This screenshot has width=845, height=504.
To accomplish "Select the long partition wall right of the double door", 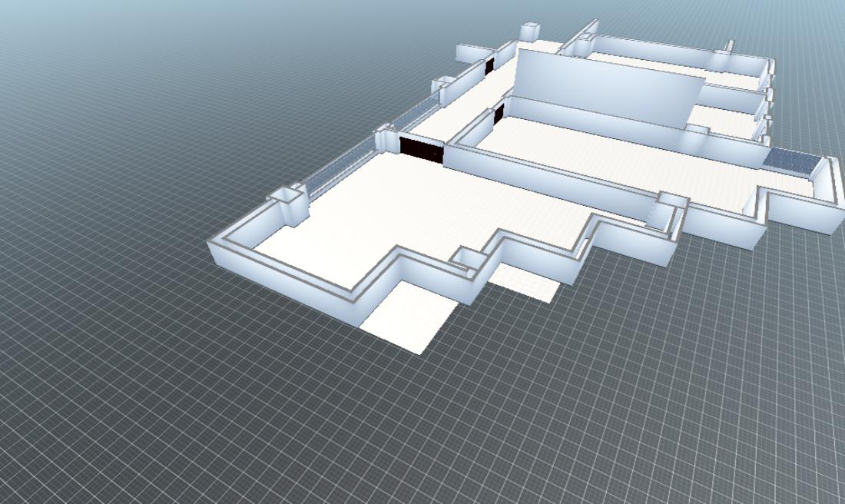I will [x=538, y=177].
